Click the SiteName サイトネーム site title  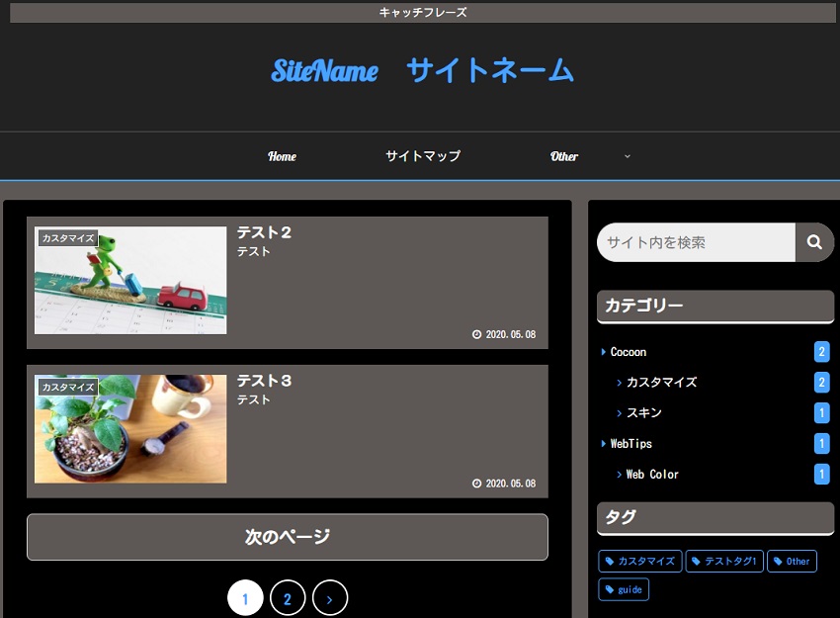[x=422, y=71]
